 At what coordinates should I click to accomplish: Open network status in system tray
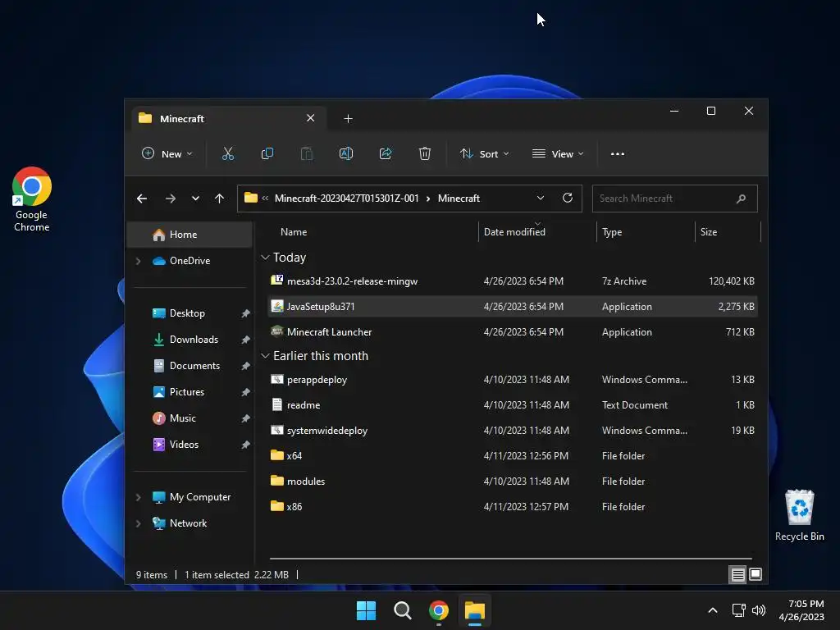click(739, 610)
